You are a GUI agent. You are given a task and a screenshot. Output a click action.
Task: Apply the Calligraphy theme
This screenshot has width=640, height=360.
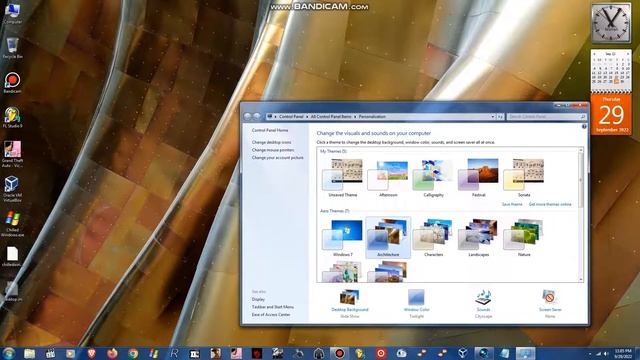[x=433, y=178]
